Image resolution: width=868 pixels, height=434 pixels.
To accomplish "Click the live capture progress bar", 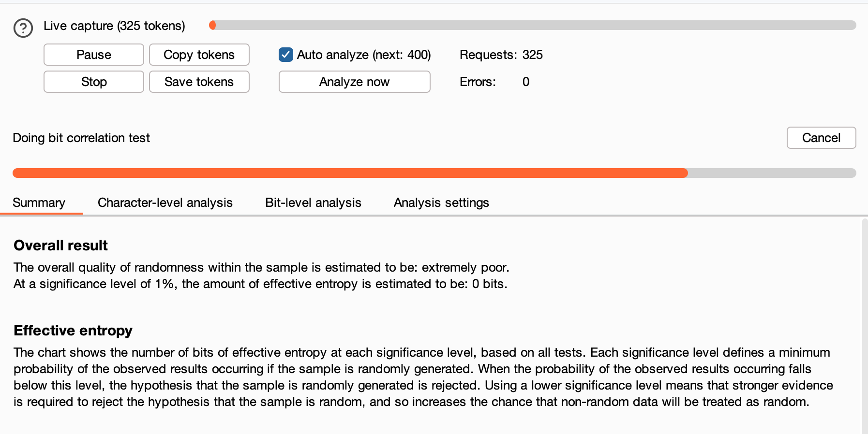I will coord(532,25).
